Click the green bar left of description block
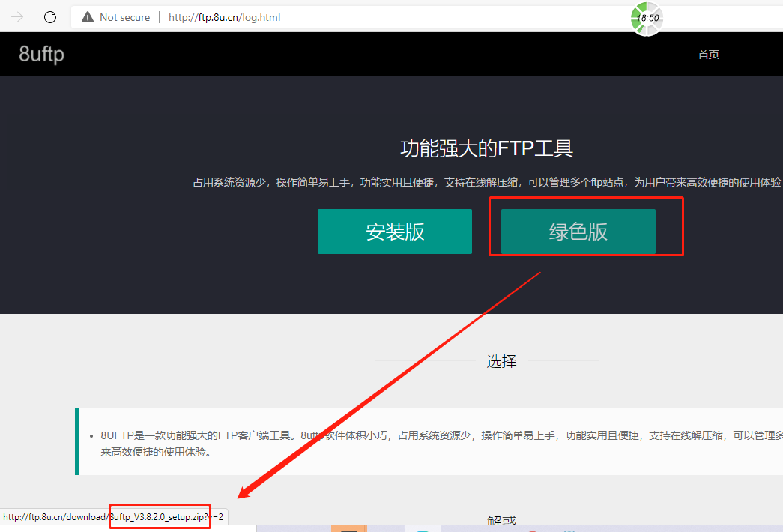Viewport: 783px width, 532px height. [76, 442]
